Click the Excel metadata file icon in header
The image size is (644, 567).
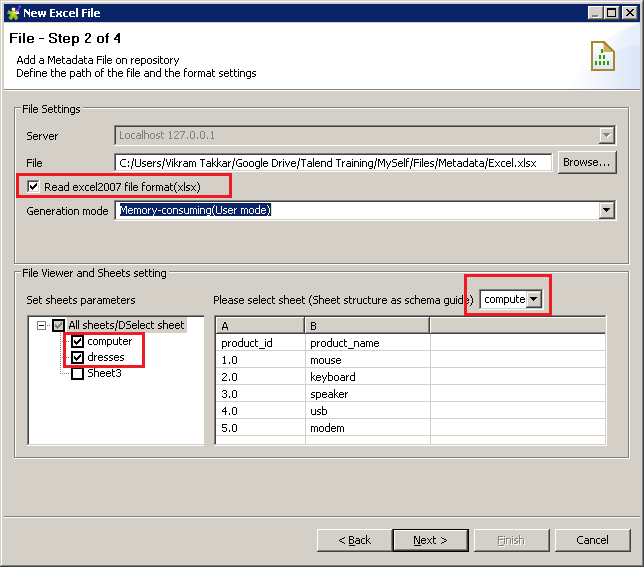click(x=603, y=56)
